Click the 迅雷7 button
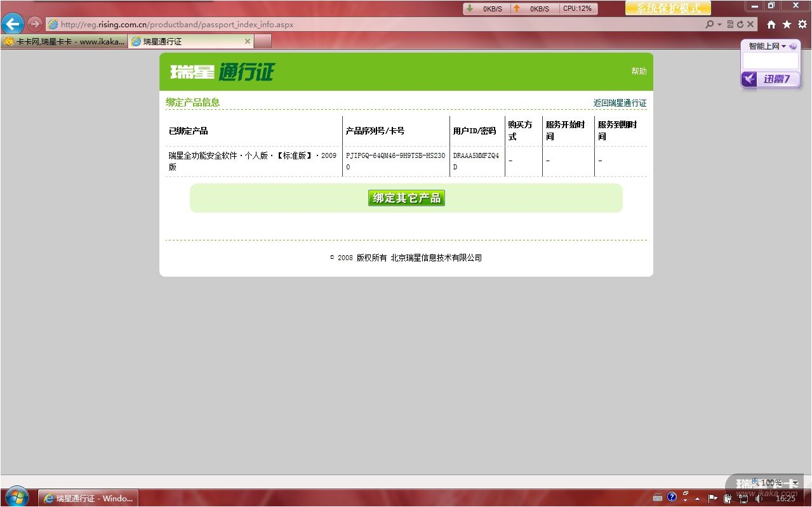 click(x=776, y=79)
